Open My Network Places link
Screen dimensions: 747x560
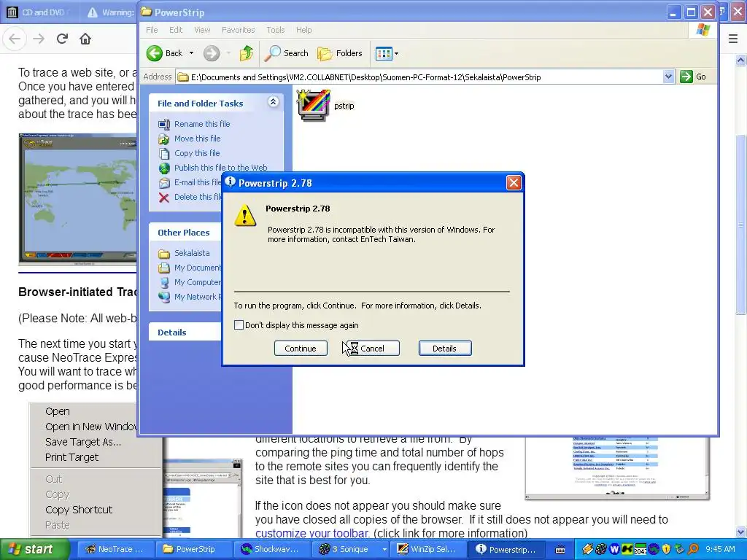tap(198, 297)
